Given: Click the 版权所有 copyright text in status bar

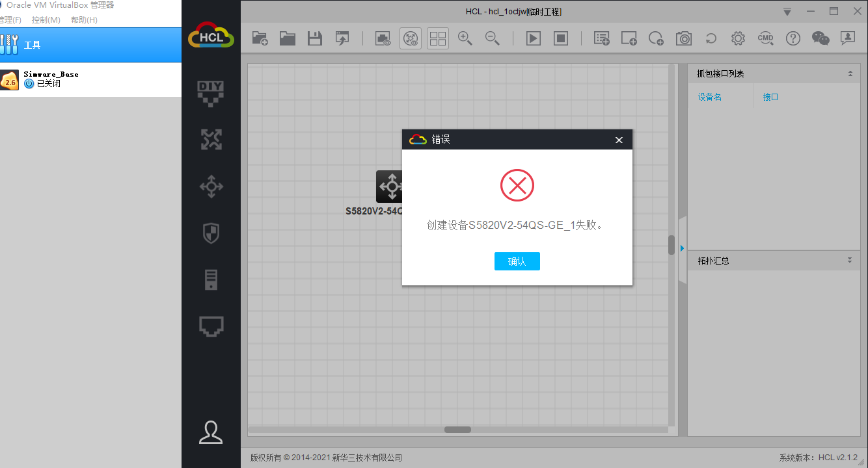Looking at the screenshot, I should 327,458.
